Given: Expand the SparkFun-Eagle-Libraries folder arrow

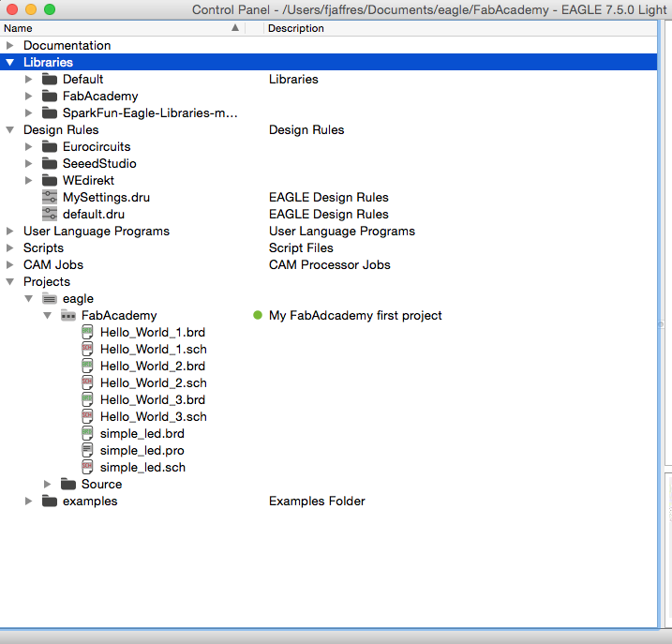Looking at the screenshot, I should click(x=29, y=113).
